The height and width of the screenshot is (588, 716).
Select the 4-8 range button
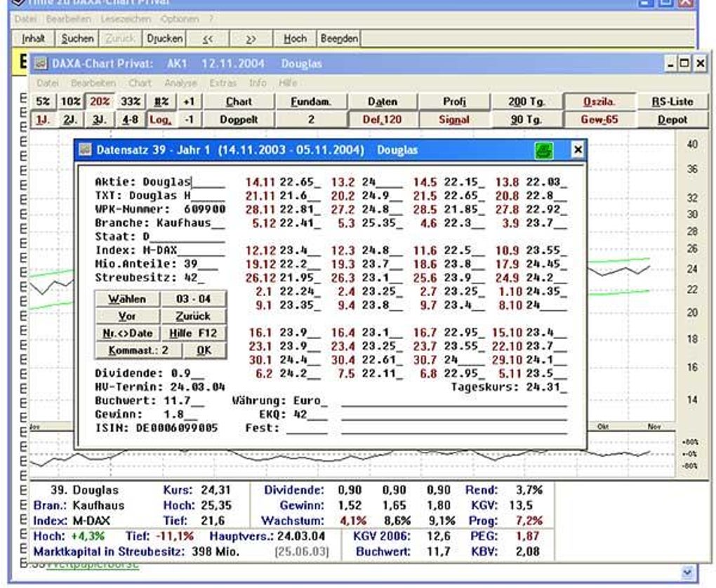[x=130, y=119]
